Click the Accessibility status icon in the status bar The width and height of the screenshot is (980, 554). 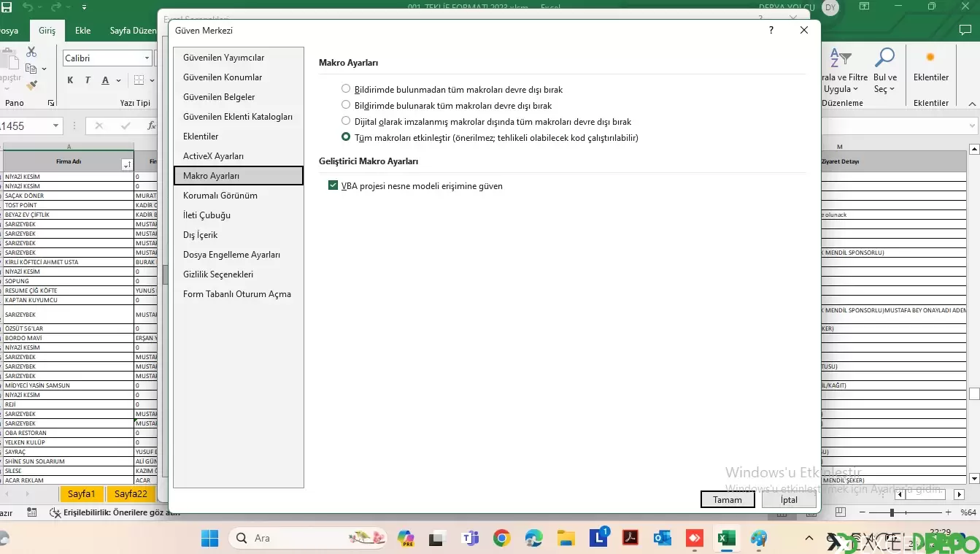point(55,513)
